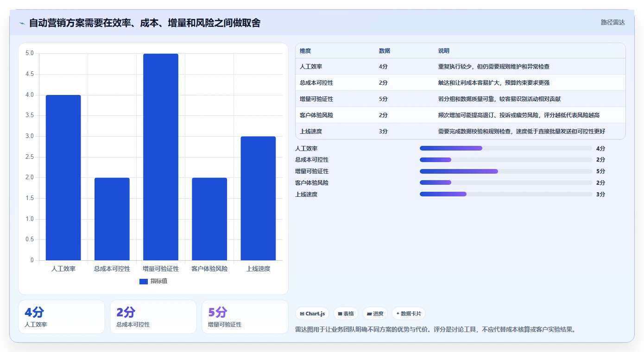Click the 人工效率 bar in the chart
The height and width of the screenshot is (352, 644).
coord(63,177)
